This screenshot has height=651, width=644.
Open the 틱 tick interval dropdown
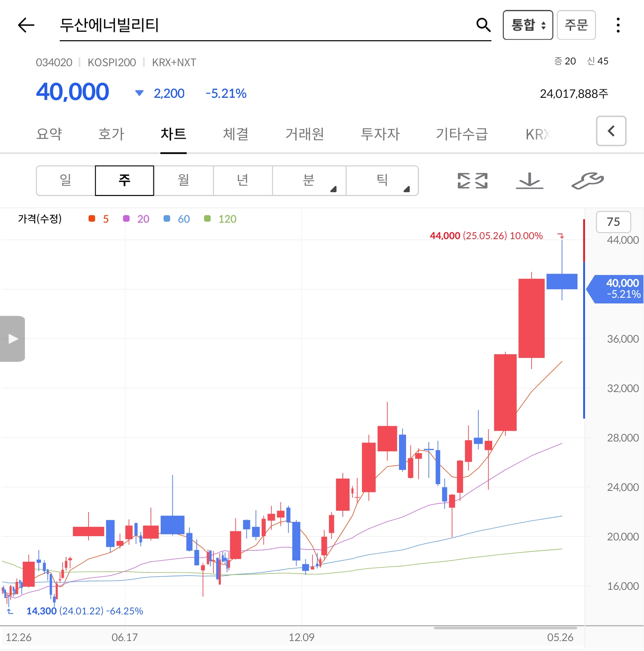coord(382,180)
